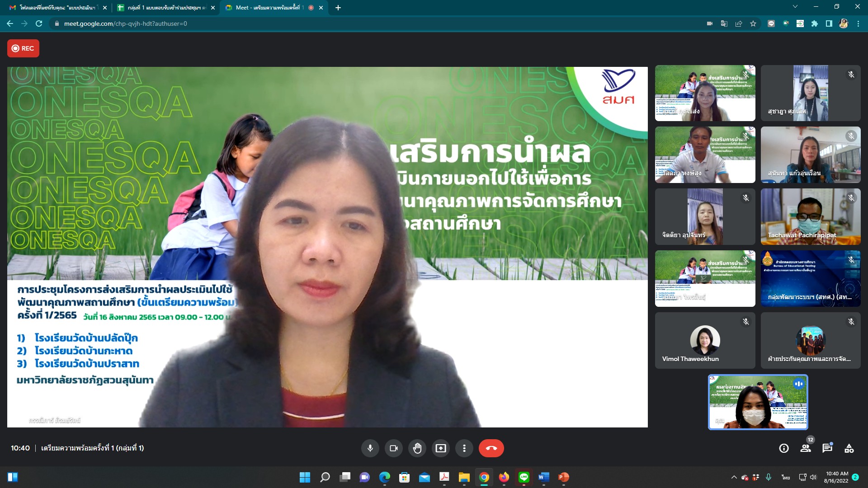Raise hand in the meeting
The height and width of the screenshot is (488, 868).
pyautogui.click(x=417, y=448)
